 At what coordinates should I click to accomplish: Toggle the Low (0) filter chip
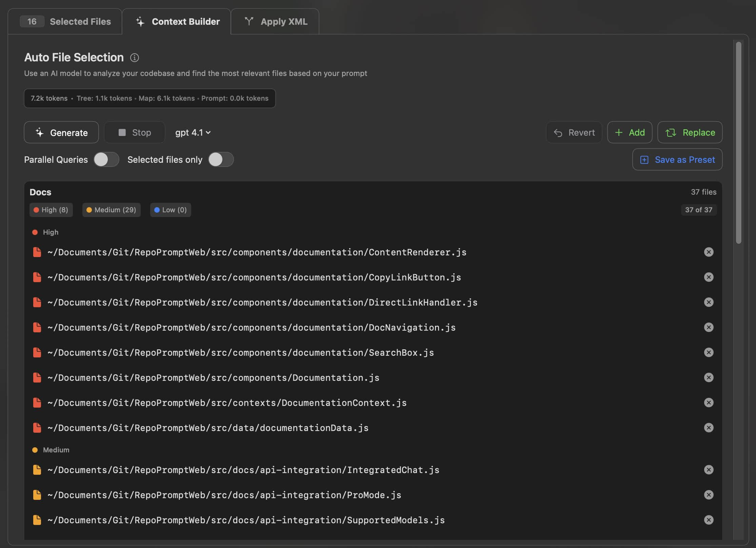[171, 210]
